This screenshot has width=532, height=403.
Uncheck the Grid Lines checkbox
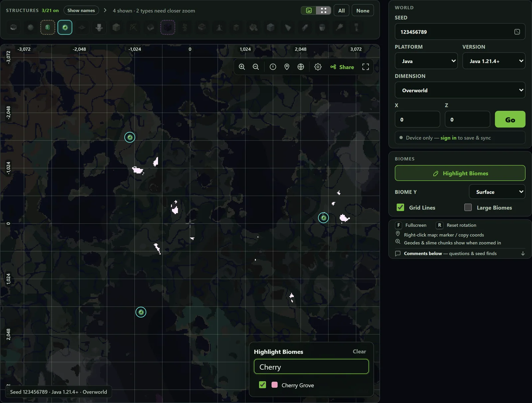click(x=400, y=207)
